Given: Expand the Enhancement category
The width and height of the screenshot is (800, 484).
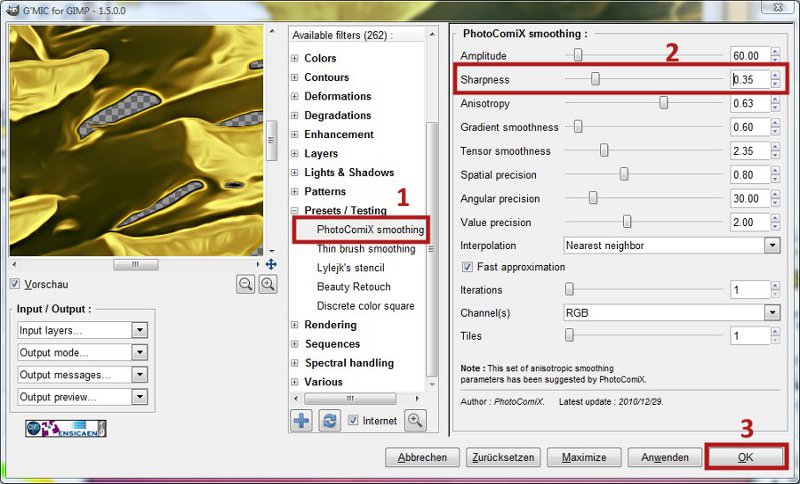Looking at the screenshot, I should [x=295, y=135].
